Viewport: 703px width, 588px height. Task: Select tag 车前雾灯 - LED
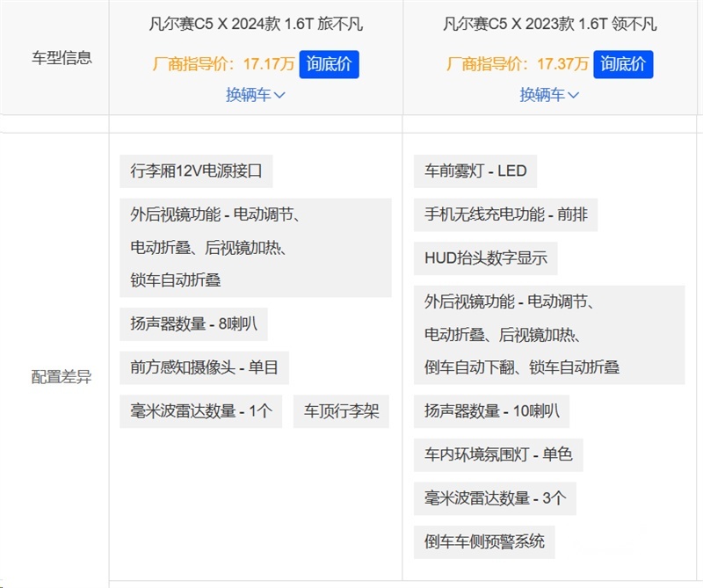tap(475, 171)
